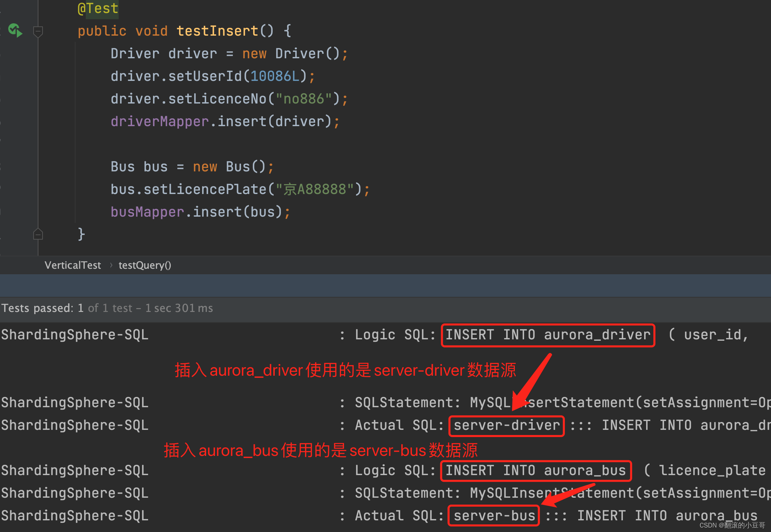Click driverMapper in the insert(driver) line
This screenshot has width=771, height=532.
tap(159, 121)
